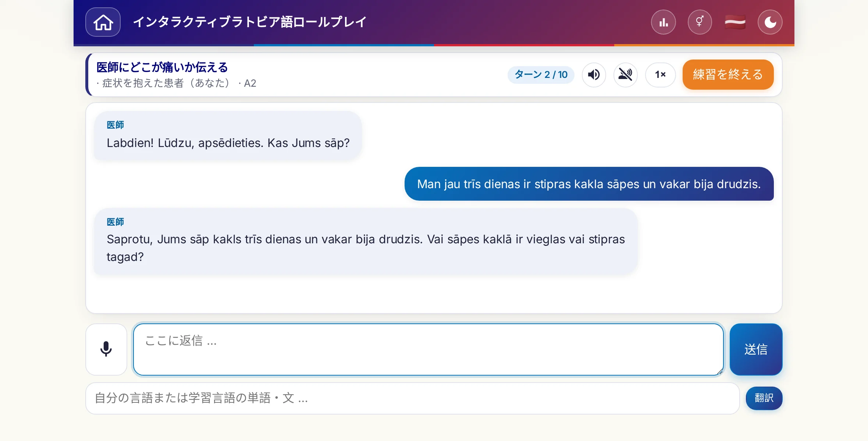Click the Latvian flag language icon
This screenshot has width=868, height=441.
[x=735, y=22]
